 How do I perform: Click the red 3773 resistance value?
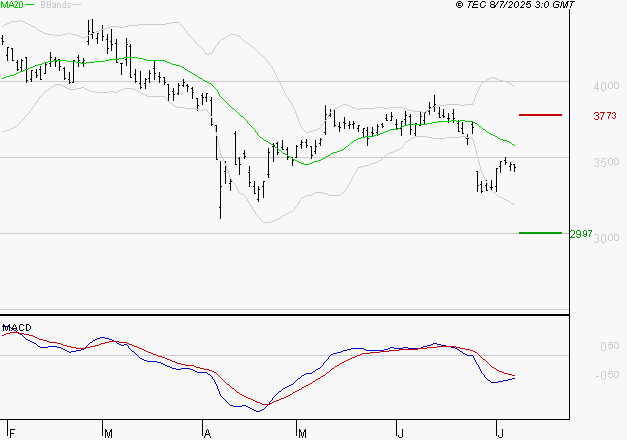605,116
